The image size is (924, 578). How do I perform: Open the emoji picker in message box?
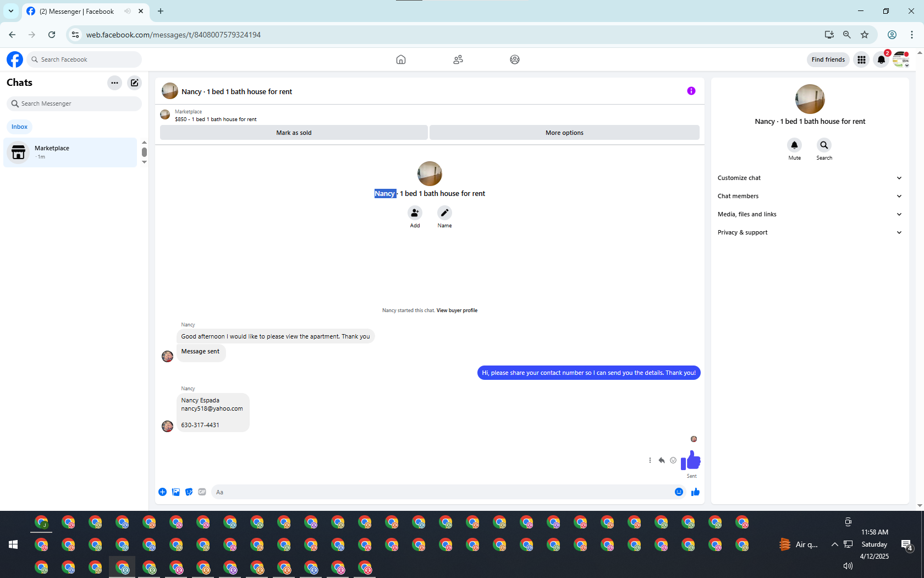pos(679,492)
